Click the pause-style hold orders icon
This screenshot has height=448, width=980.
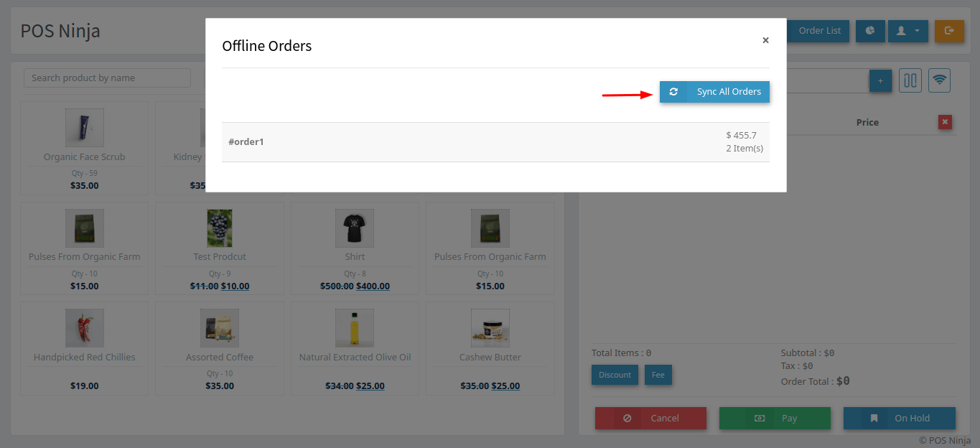pyautogui.click(x=910, y=80)
